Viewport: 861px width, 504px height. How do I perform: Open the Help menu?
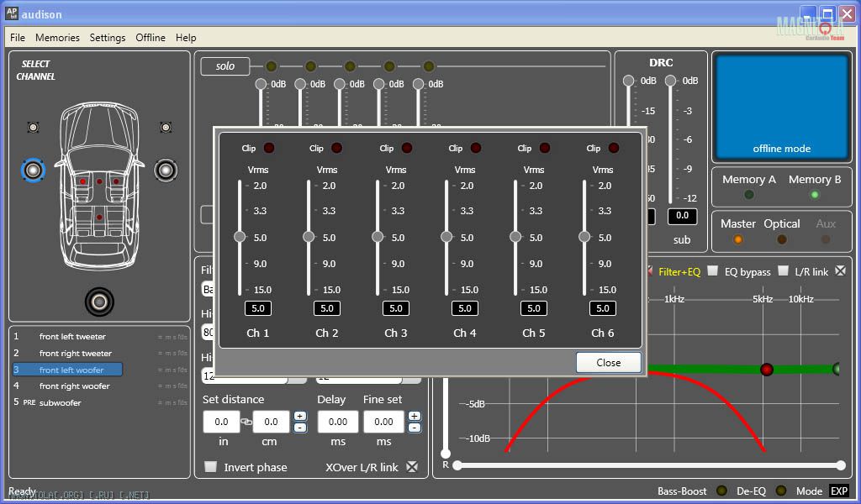(x=186, y=37)
